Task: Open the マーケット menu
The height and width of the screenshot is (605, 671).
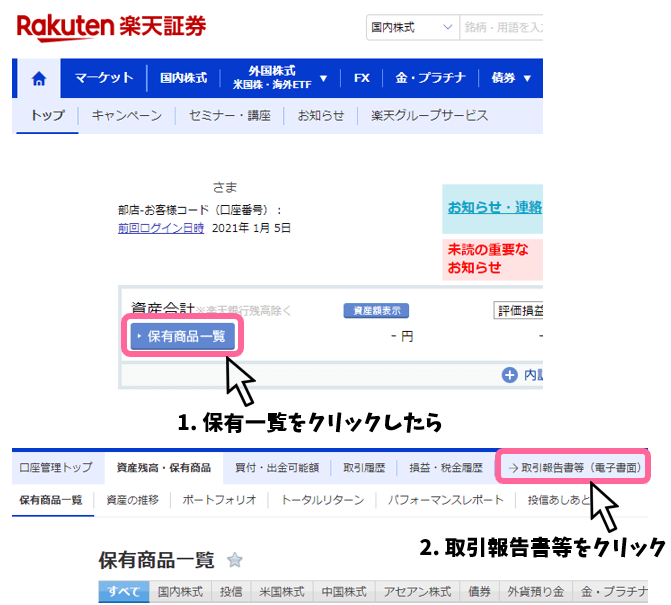Action: [104, 78]
